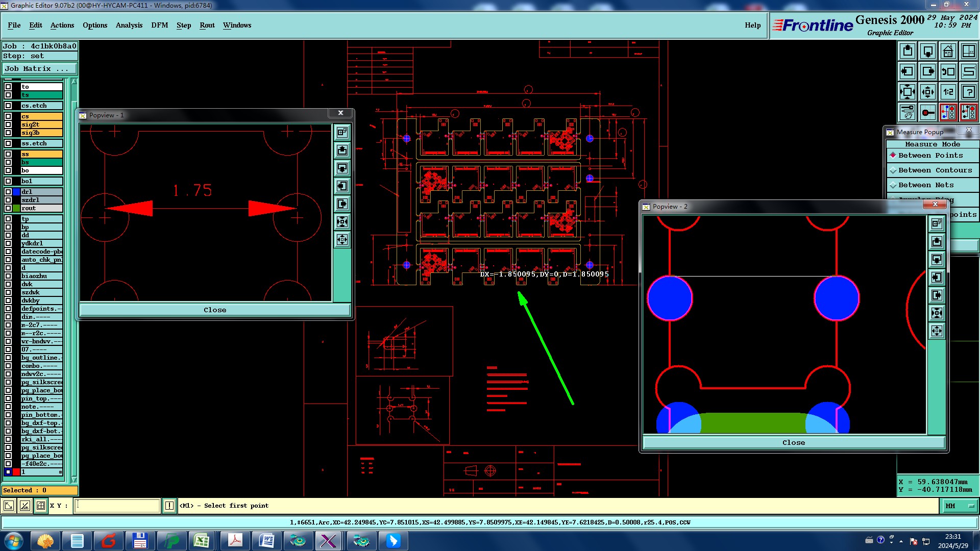Click the Home view icon
980x551 pixels.
[x=948, y=51]
